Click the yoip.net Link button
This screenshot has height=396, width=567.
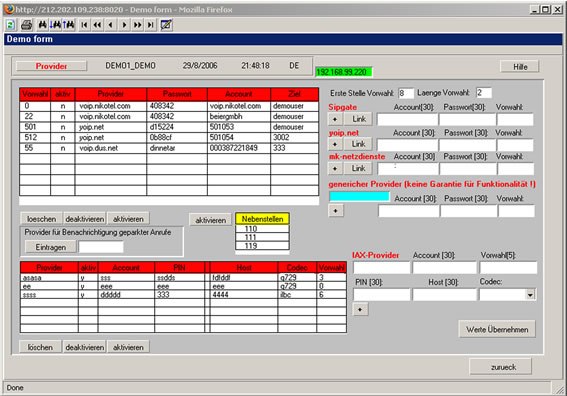[358, 144]
